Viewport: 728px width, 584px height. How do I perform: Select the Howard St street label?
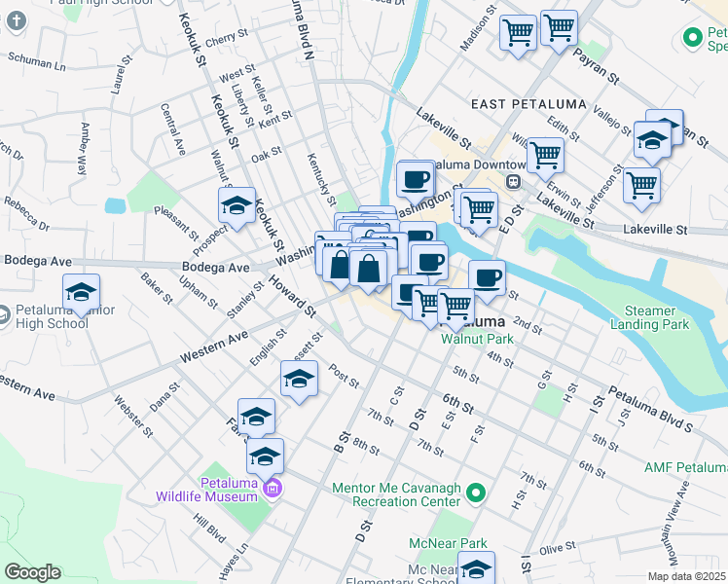pos(293,296)
